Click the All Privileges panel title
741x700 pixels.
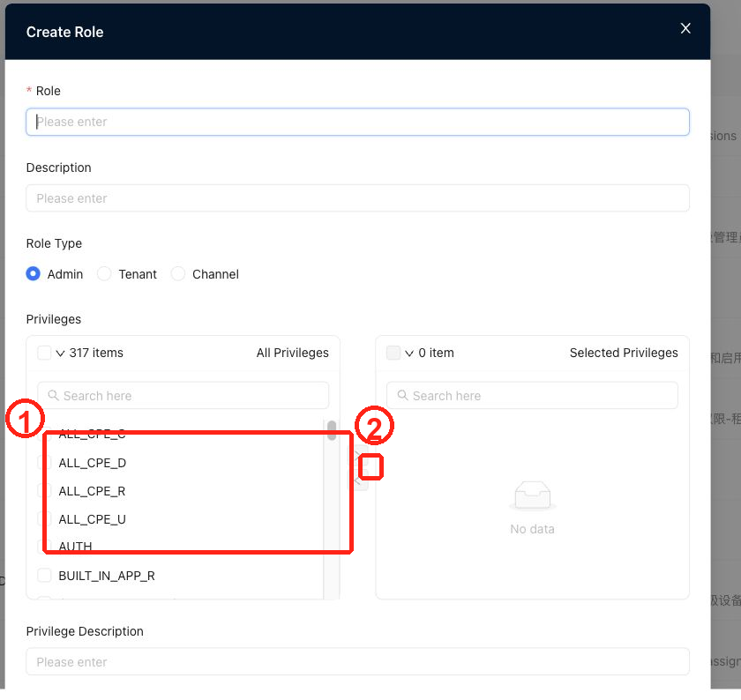coord(293,353)
